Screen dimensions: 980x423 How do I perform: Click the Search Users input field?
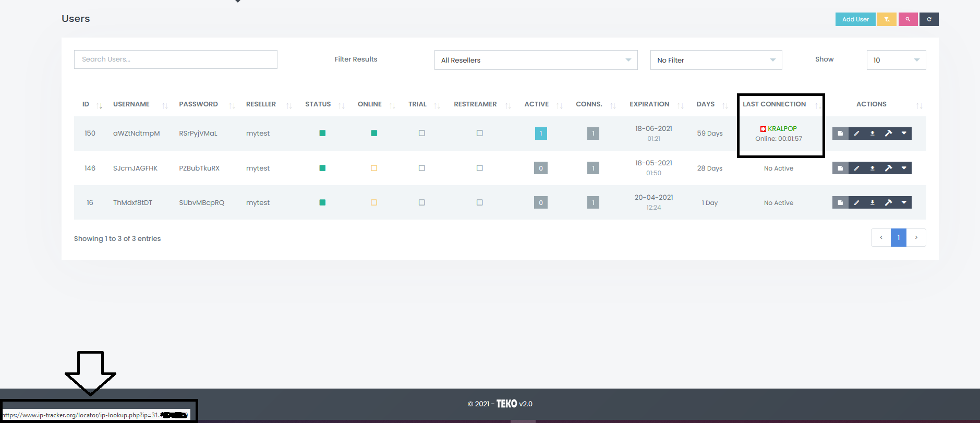(175, 59)
